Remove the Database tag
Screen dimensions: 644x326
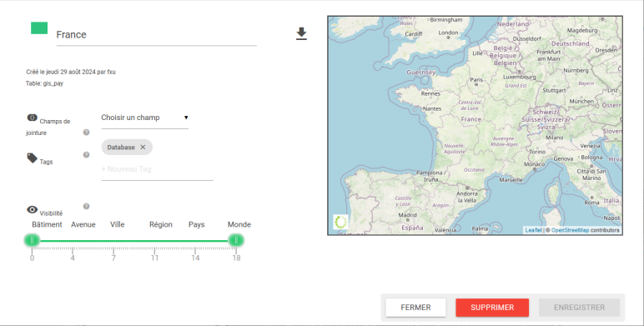[143, 147]
